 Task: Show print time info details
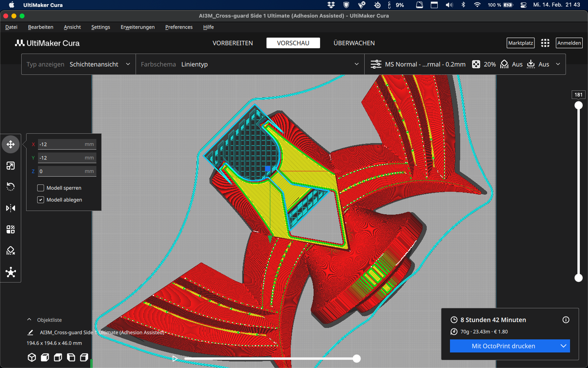(566, 320)
